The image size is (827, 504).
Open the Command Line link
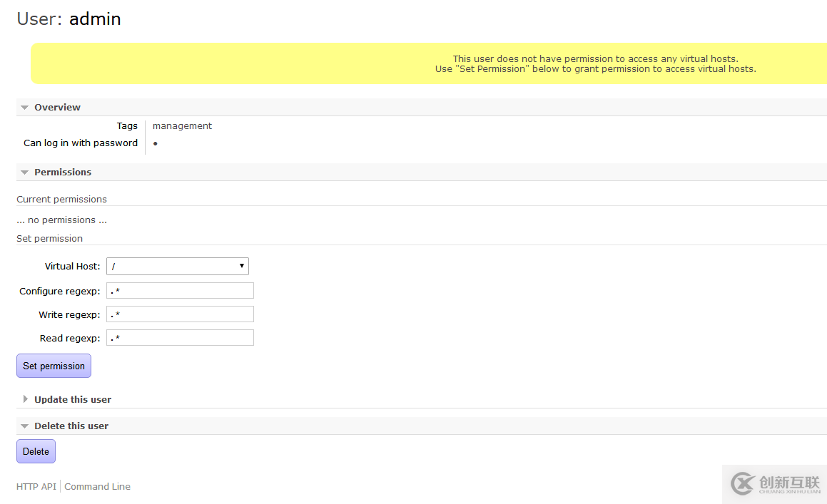98,486
